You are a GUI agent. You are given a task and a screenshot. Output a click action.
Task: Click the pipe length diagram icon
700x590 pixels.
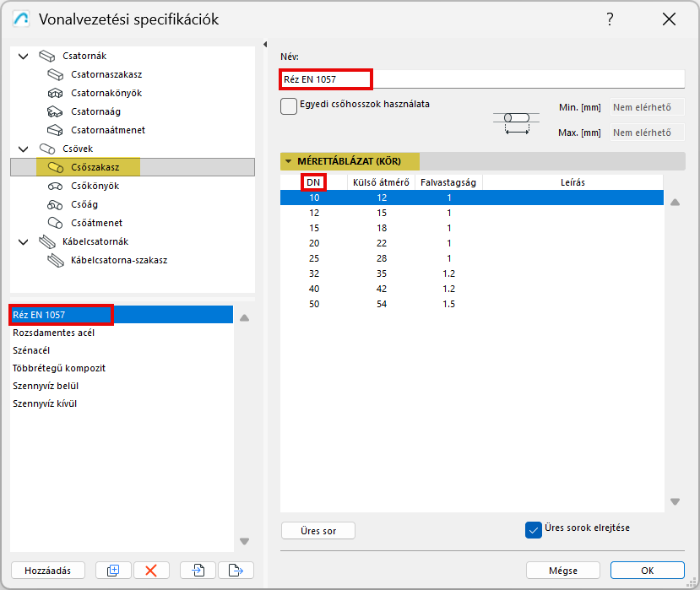click(x=517, y=122)
